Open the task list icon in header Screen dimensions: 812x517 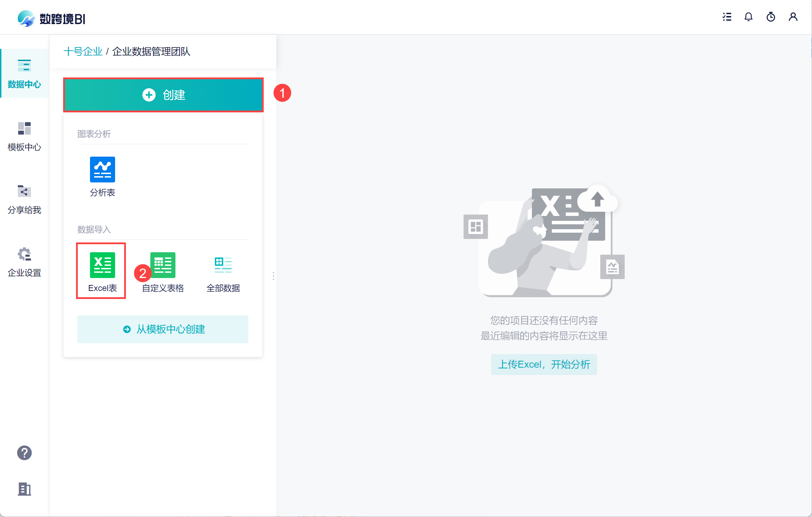(x=727, y=17)
